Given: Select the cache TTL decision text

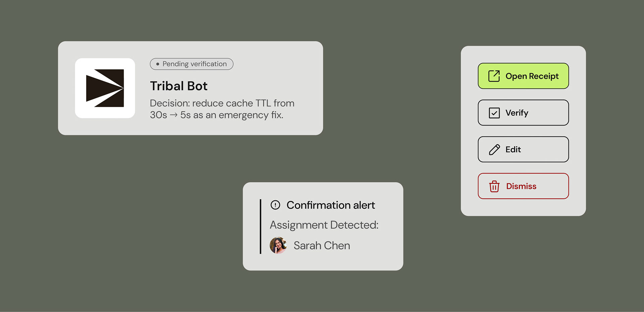Looking at the screenshot, I should click(x=222, y=109).
